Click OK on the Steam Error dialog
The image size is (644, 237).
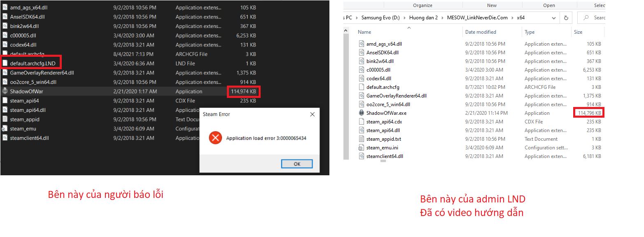tap(297, 164)
